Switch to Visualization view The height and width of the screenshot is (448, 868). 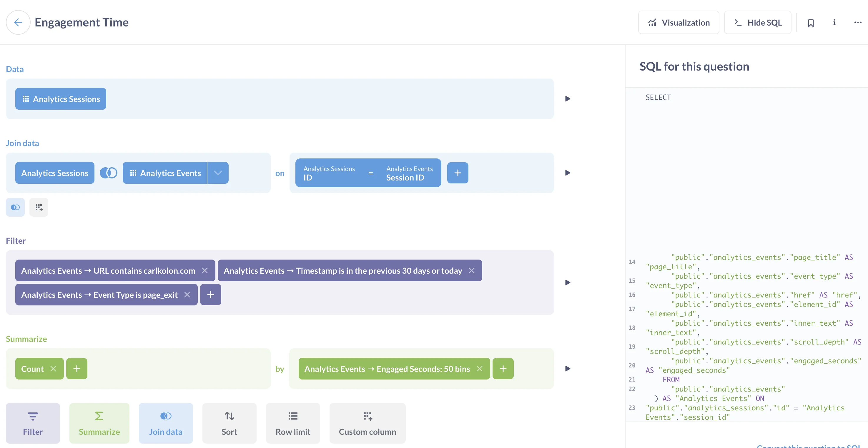pos(679,23)
